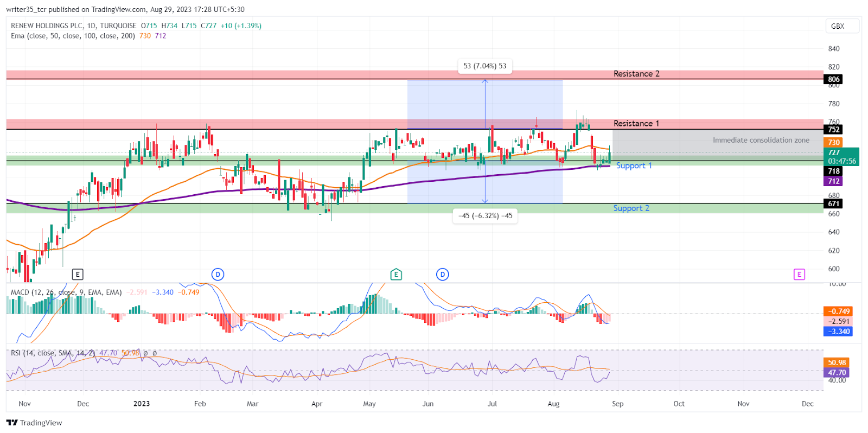Click the 53 (7.04%) measurement label
Viewport: 868px width, 433px height.
click(x=485, y=66)
